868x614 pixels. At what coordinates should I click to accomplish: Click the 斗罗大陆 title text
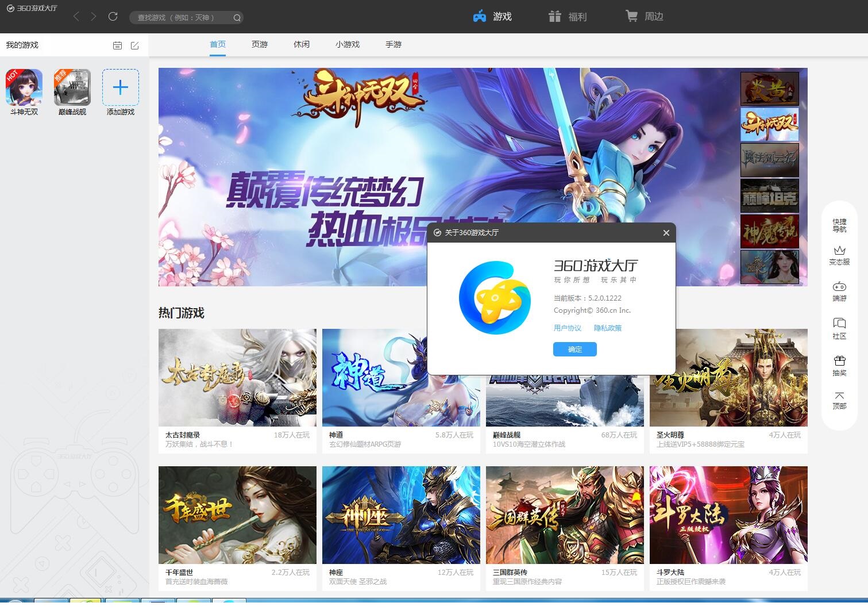click(670, 573)
